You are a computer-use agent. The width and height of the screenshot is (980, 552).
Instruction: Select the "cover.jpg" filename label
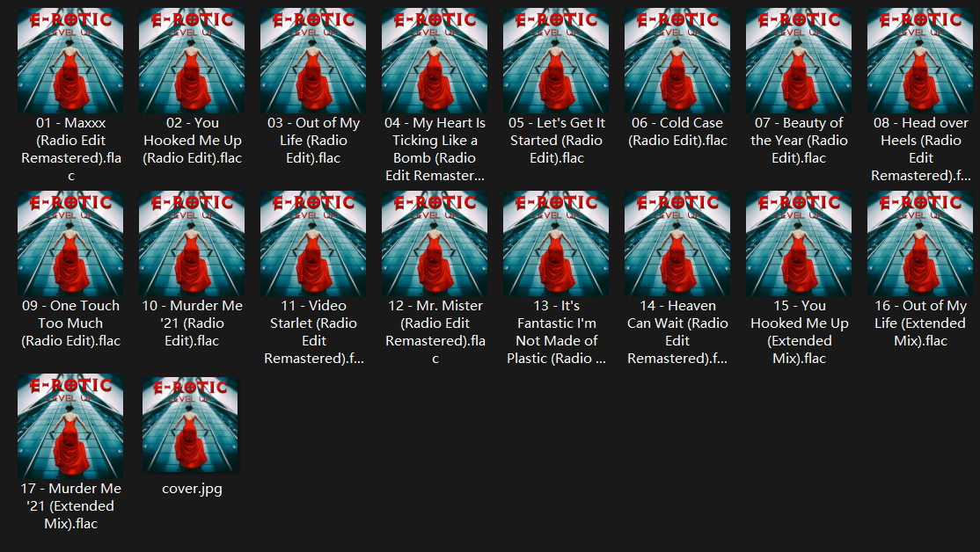192,489
